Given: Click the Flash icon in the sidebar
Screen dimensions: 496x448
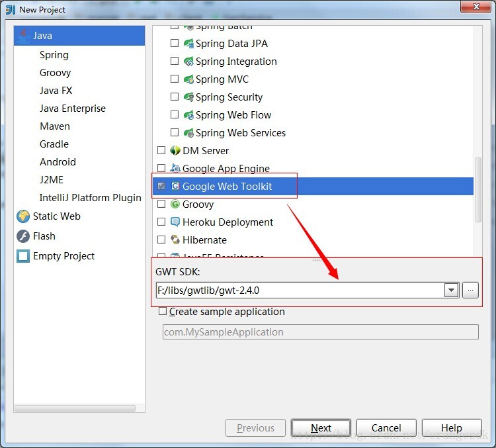Looking at the screenshot, I should pyautogui.click(x=23, y=236).
